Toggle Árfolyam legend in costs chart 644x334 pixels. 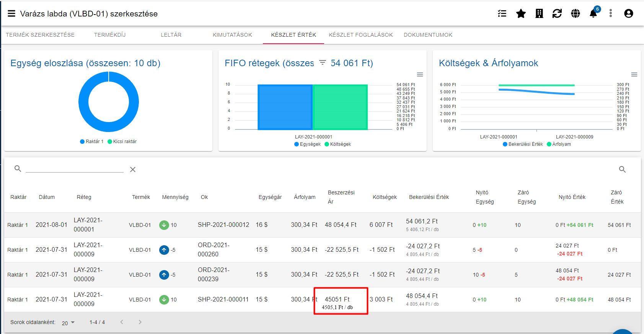tap(559, 144)
